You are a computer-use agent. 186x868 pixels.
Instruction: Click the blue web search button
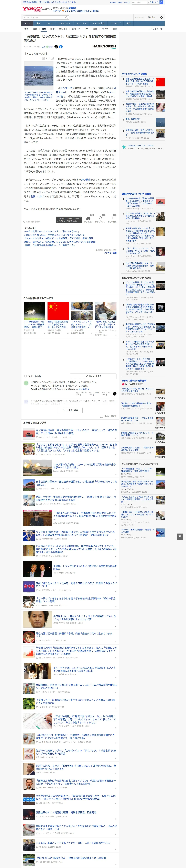(x=161, y=2)
